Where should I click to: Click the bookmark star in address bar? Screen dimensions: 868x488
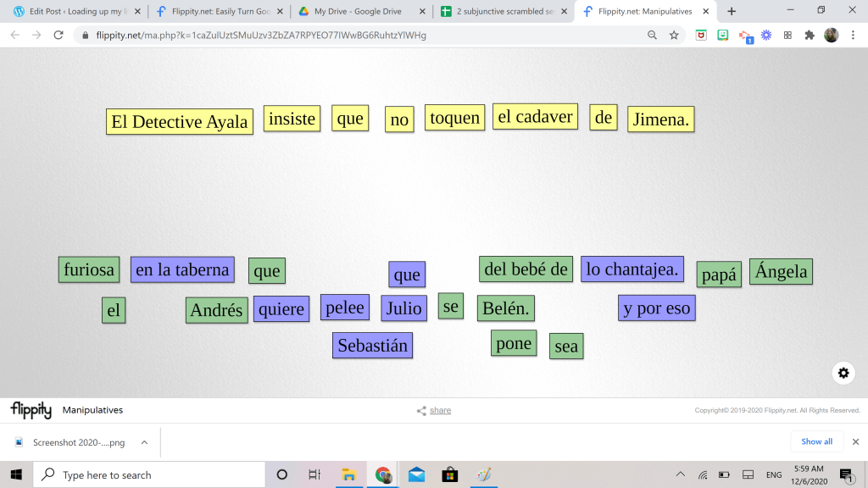point(674,36)
